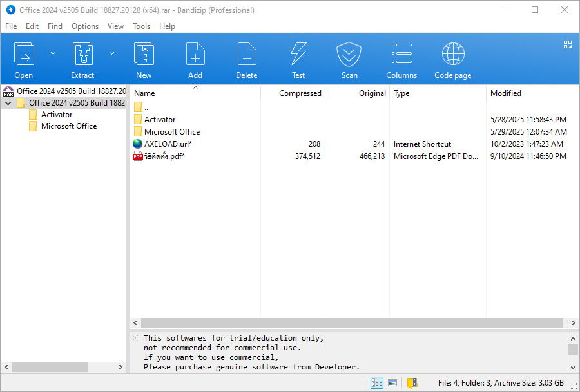
Task: Open the dropdown arrow next to Extract
Action: [111, 53]
